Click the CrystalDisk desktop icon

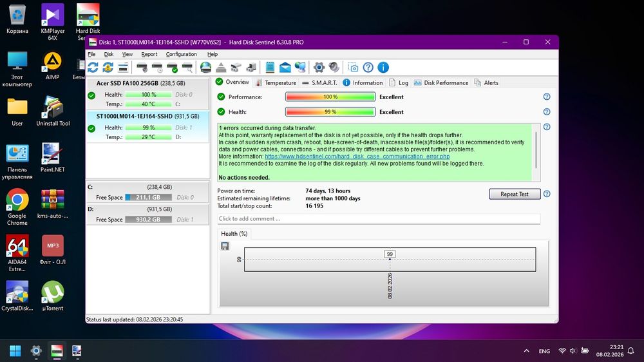(x=17, y=296)
